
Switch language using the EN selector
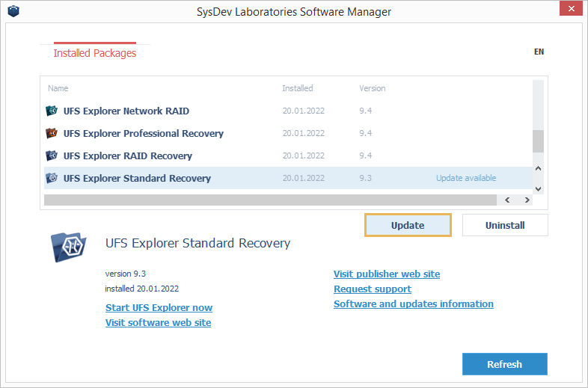pyautogui.click(x=539, y=52)
